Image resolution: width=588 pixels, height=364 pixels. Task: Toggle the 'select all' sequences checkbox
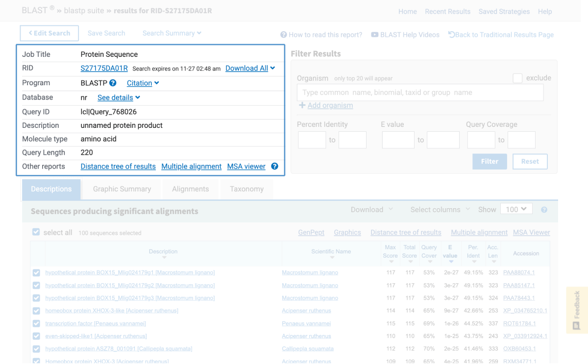click(x=36, y=232)
